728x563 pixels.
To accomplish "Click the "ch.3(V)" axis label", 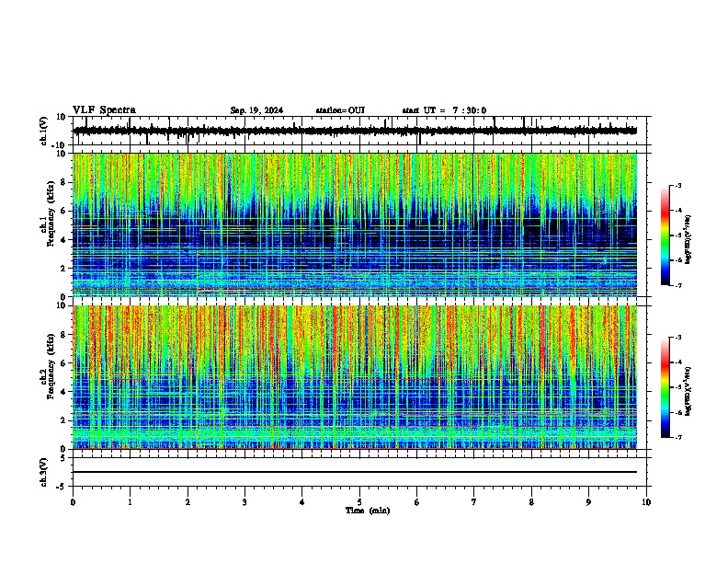I will pyautogui.click(x=44, y=472).
